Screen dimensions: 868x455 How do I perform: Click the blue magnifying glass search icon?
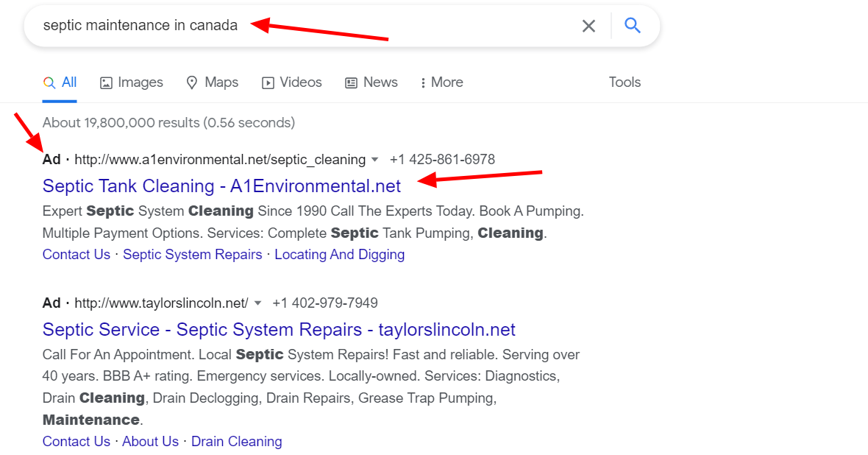[632, 26]
